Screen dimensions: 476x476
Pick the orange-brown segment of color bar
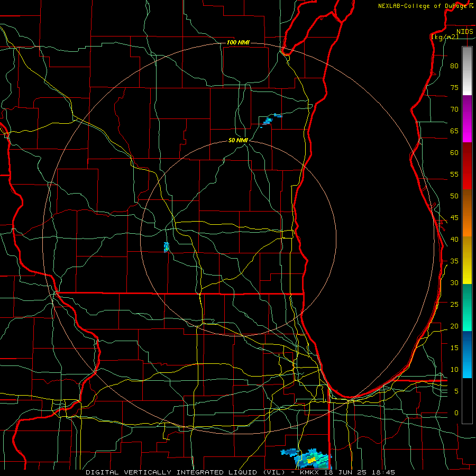click(x=467, y=213)
